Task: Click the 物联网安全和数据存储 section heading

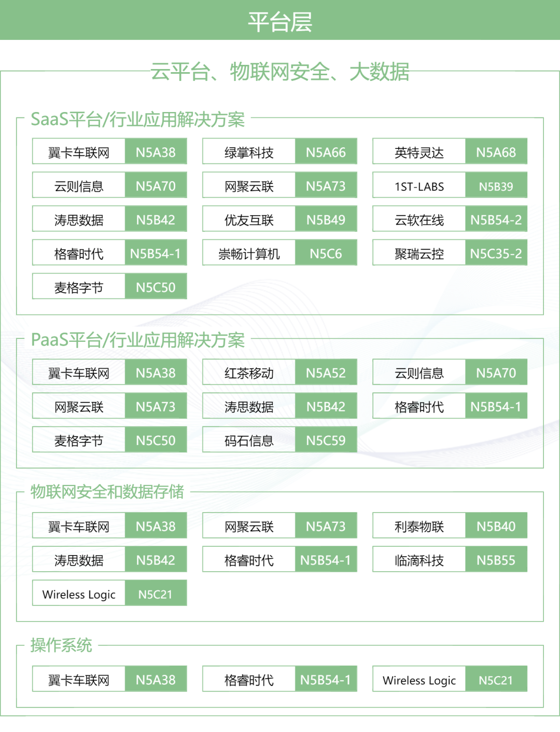Action: [x=107, y=491]
